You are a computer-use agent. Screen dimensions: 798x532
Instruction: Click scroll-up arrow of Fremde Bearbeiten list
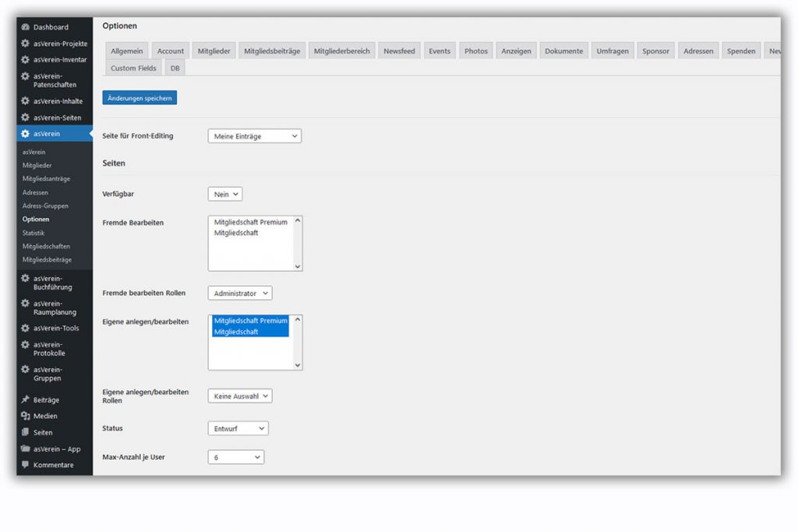click(298, 220)
